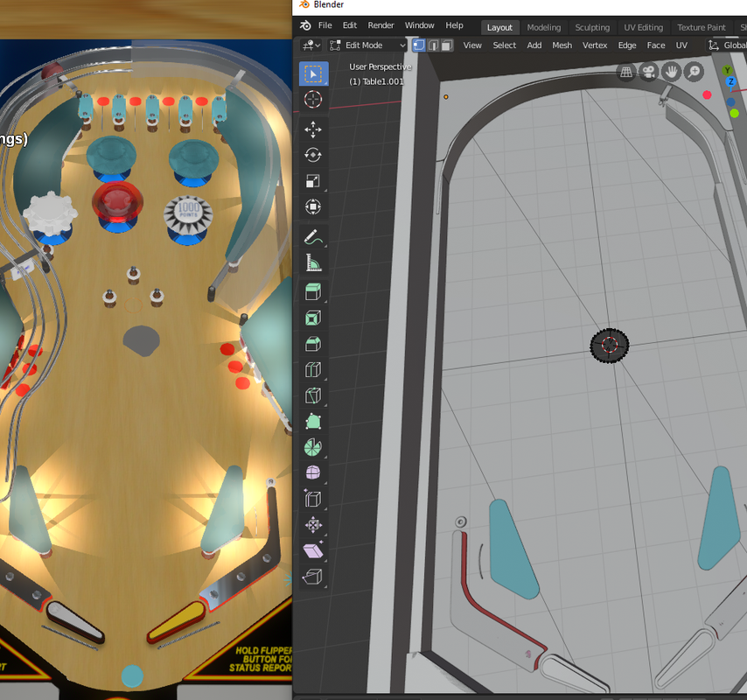The height and width of the screenshot is (700, 747).
Task: Switch to the Sculpting workspace tab
Action: [x=592, y=28]
